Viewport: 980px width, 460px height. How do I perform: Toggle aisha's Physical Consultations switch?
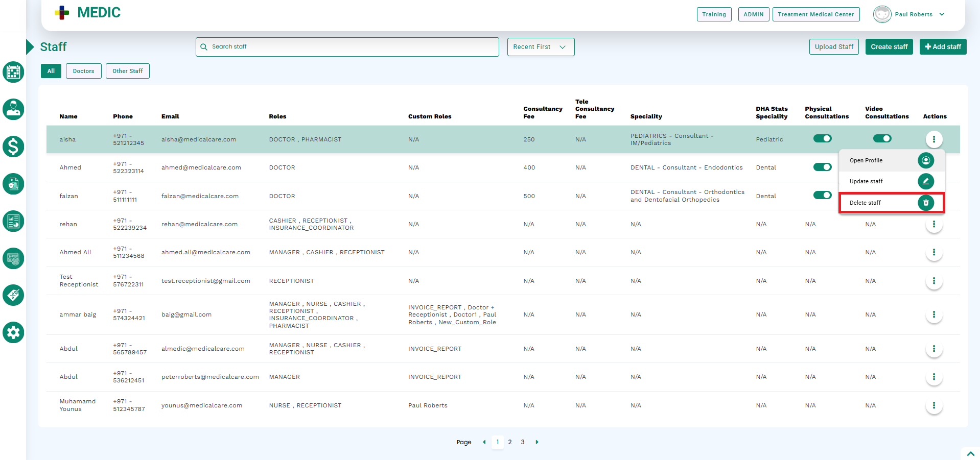(x=822, y=138)
